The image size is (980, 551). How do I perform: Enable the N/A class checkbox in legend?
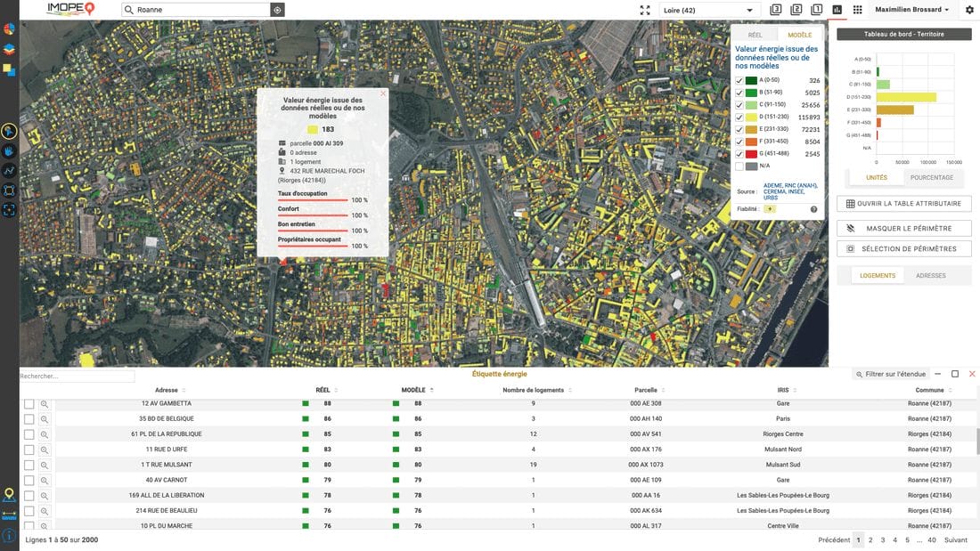(739, 166)
